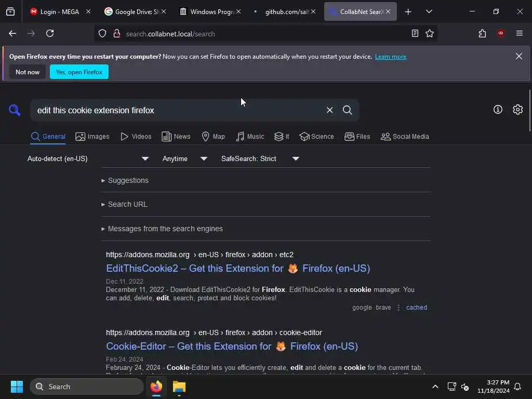Open Firefox from the taskbar
Screen dimensions: 532x399
coord(156,387)
